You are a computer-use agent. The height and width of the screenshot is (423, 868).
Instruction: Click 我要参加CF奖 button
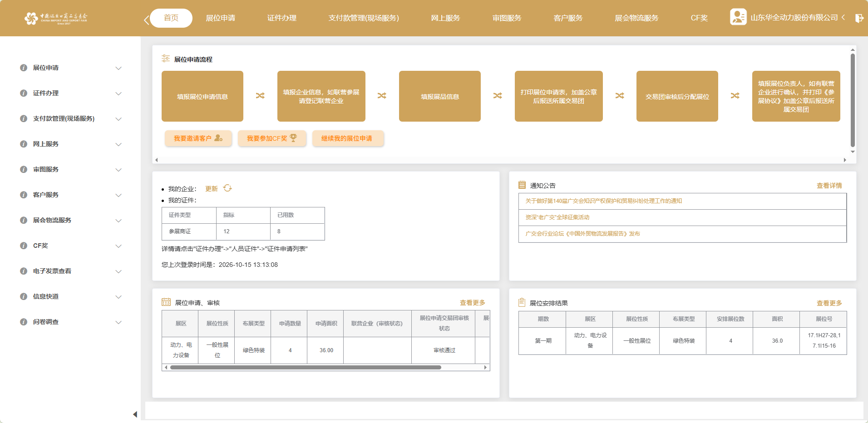point(272,138)
